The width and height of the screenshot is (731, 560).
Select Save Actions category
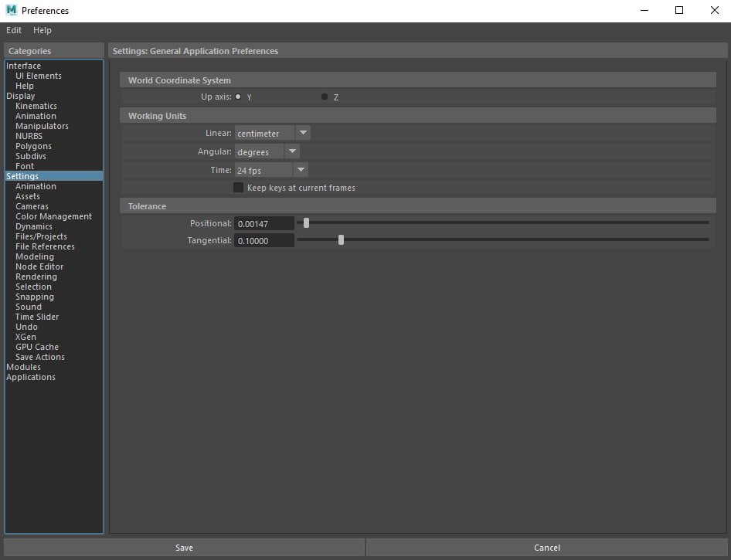tap(39, 357)
